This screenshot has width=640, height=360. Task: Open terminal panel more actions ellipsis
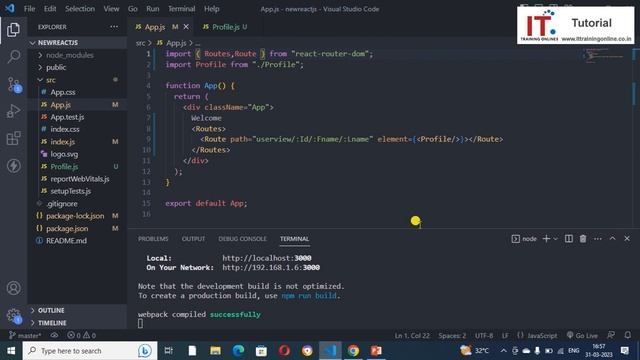pyautogui.click(x=598, y=239)
